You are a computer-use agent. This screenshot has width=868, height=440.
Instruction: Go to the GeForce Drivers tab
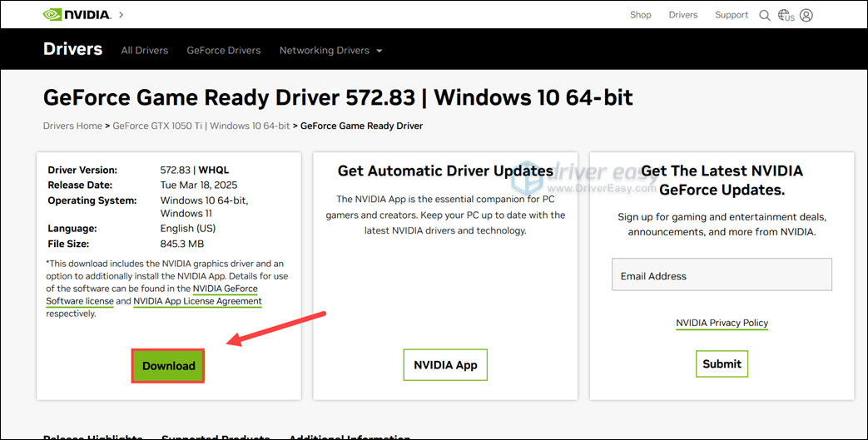[223, 50]
